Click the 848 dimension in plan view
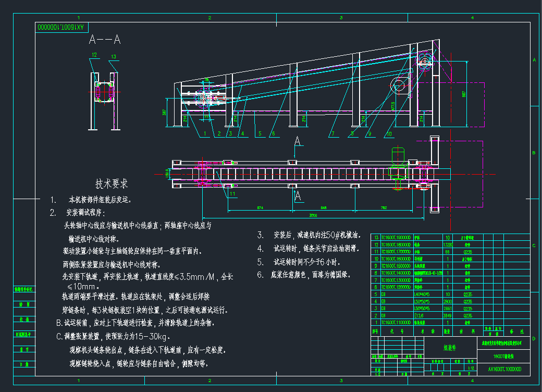Screen dimensions: 542x392 pos(323,207)
